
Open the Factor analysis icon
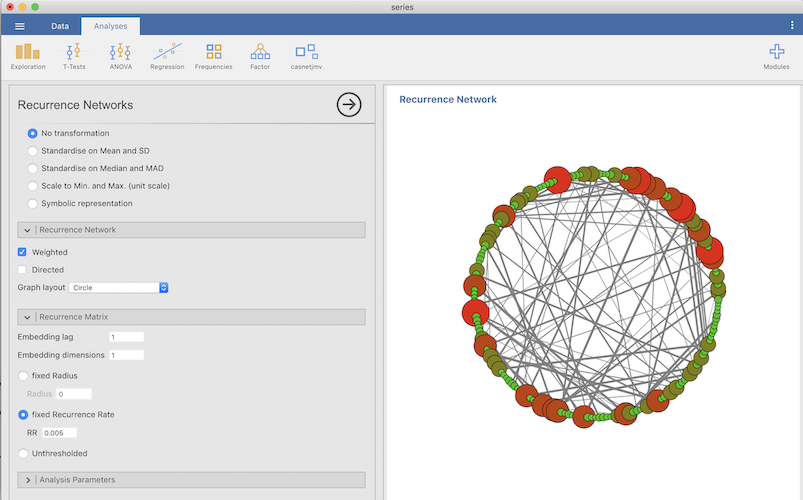[x=260, y=55]
